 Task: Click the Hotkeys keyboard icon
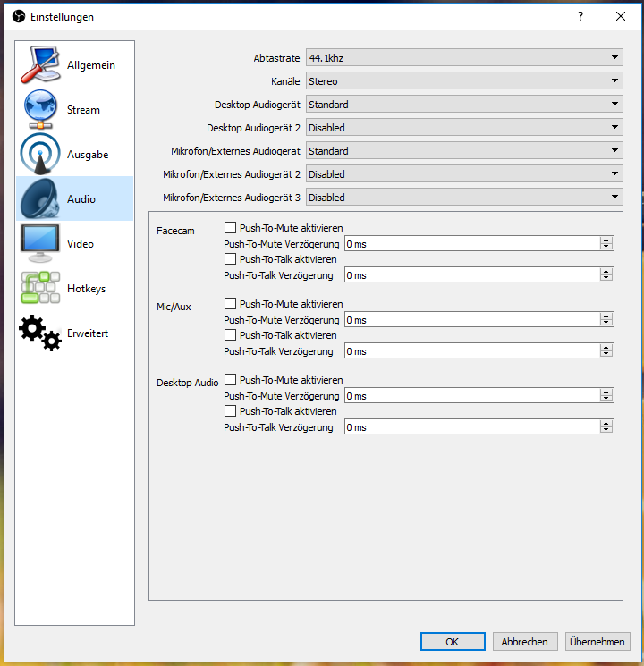click(x=39, y=289)
